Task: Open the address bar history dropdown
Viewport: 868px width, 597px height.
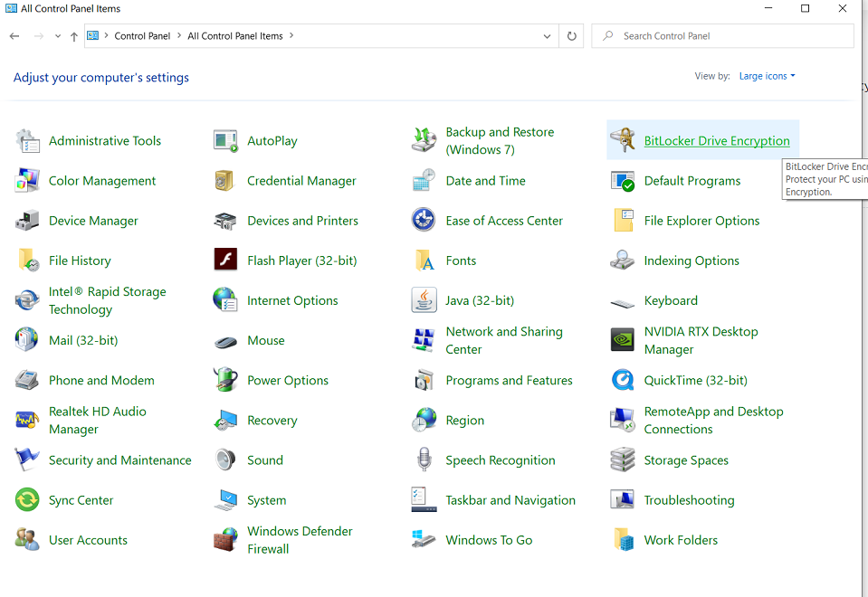Action: click(x=547, y=36)
